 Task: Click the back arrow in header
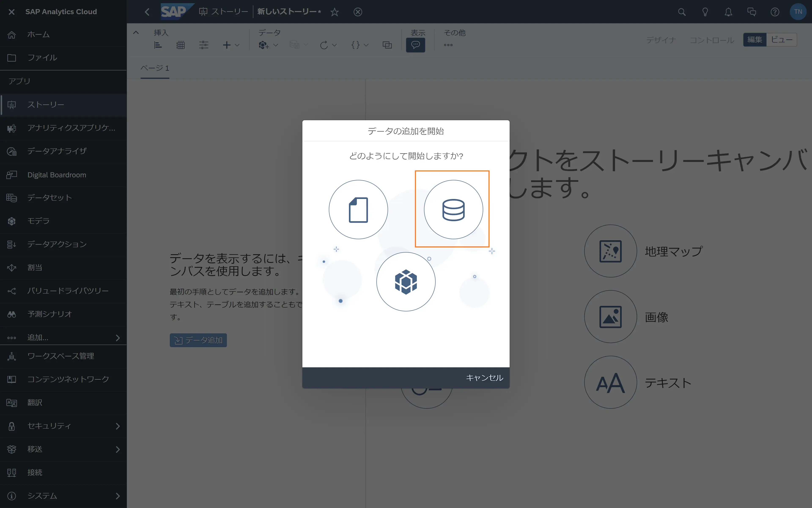click(147, 12)
